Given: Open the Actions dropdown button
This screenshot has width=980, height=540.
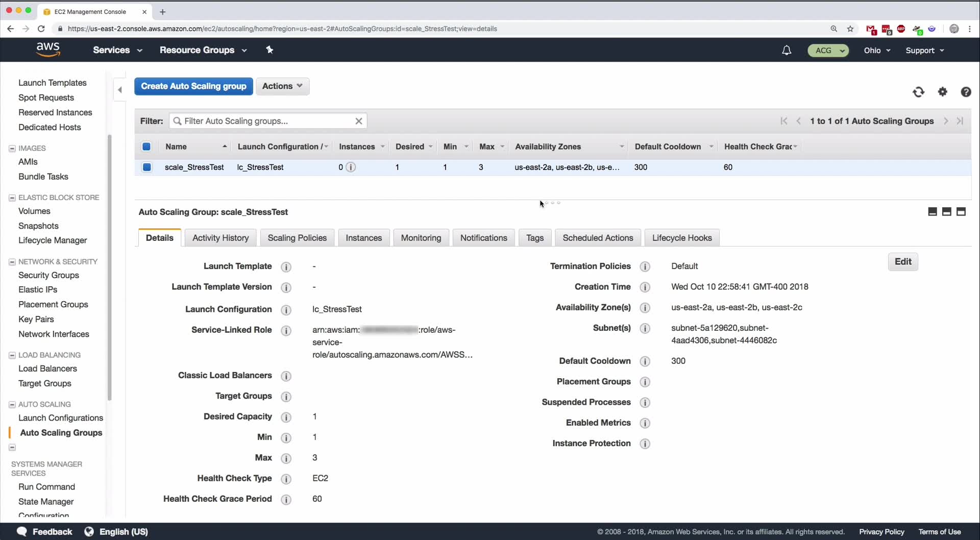Looking at the screenshot, I should click(282, 86).
